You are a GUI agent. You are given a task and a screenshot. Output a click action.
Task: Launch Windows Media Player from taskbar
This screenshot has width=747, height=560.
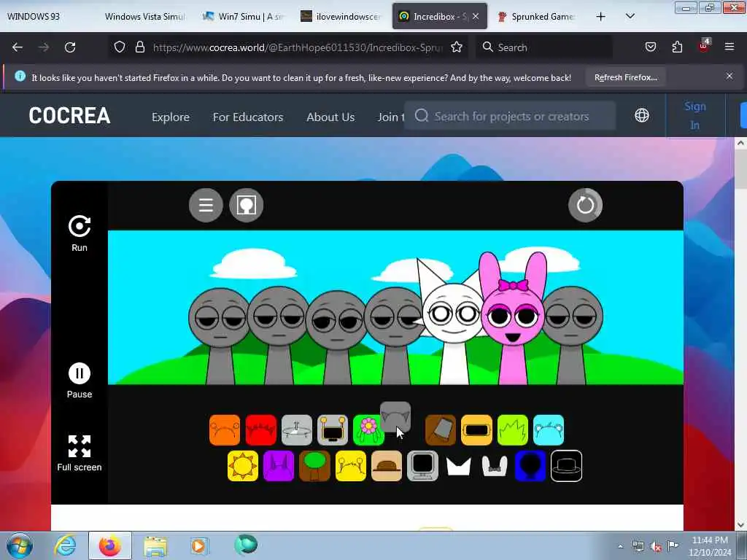pos(198,545)
